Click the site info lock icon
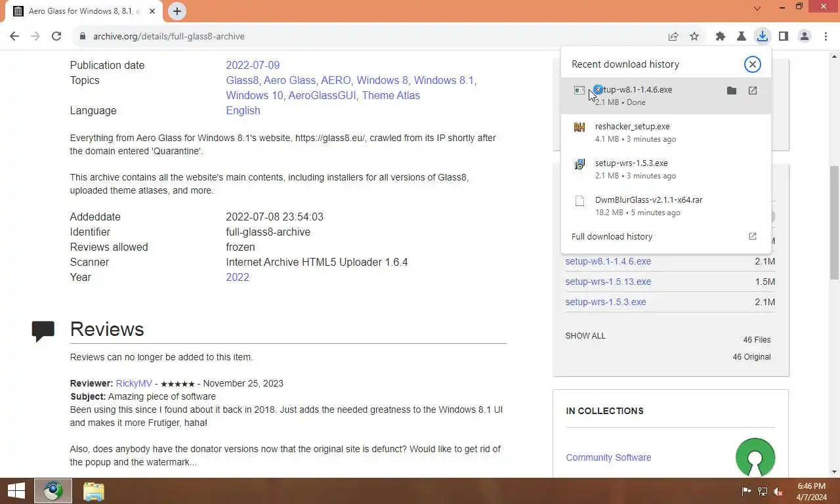This screenshot has height=504, width=840. (83, 37)
